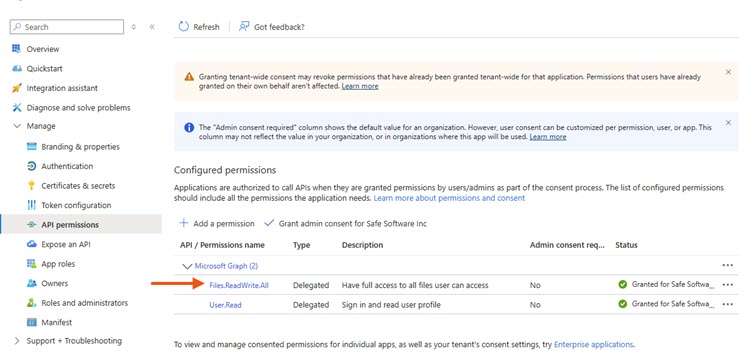The image size is (751, 360).
Task: Collapse the Microsoft Graph (2) group
Action: (x=187, y=266)
